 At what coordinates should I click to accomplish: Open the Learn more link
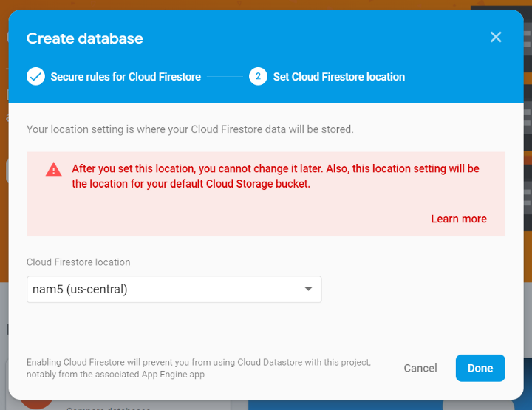[459, 219]
